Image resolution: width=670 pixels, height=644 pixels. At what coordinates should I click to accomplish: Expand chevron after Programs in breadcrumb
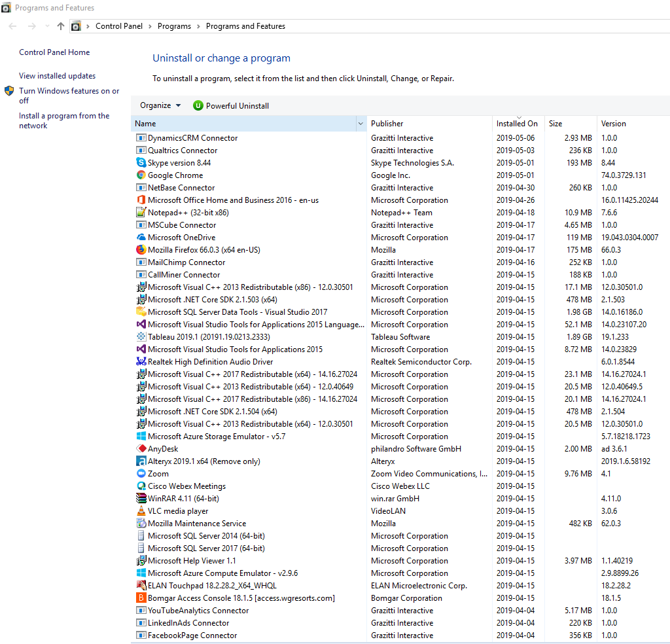pos(198,26)
